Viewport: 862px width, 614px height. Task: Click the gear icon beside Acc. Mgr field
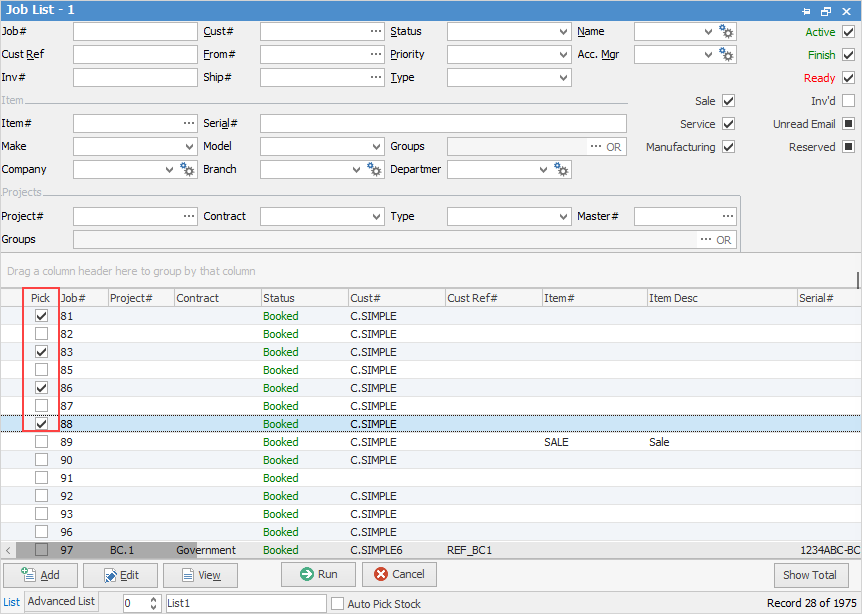click(x=727, y=55)
